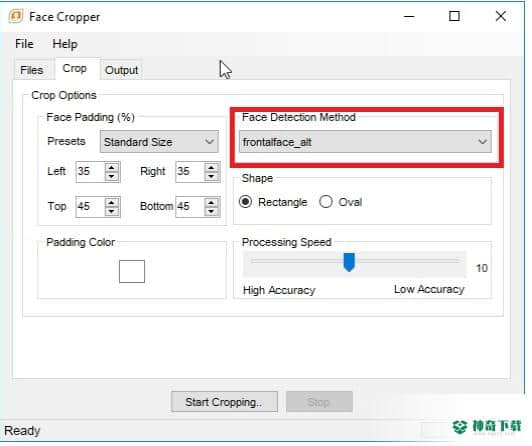Open the Help menu

65,44
